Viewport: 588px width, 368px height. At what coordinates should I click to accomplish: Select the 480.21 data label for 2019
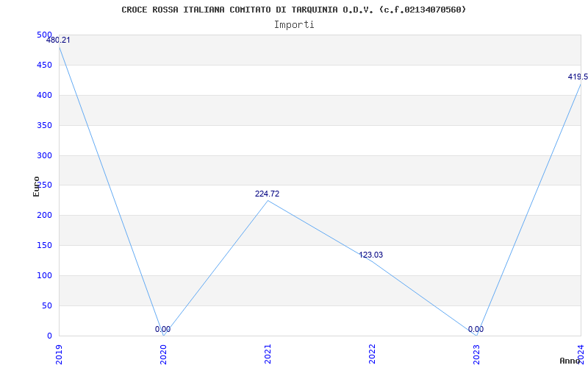pos(58,40)
